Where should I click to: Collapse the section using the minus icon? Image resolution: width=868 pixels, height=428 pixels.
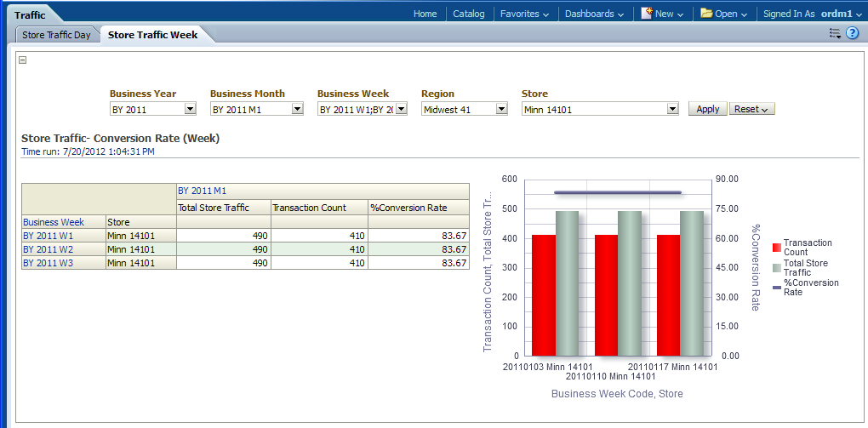(23, 60)
